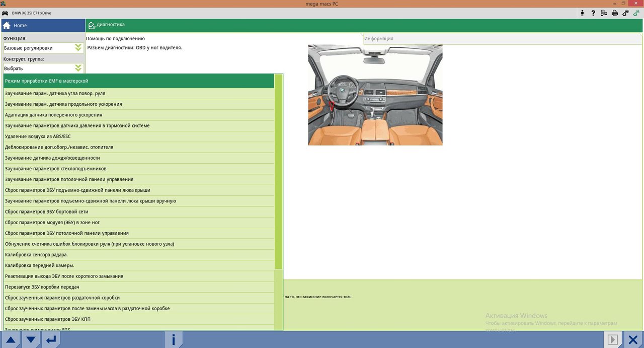Select Сброс параметров модуля (ЭБУ) в зоне ног
Image resolution: width=644 pixels, height=348 pixels.
[139, 223]
